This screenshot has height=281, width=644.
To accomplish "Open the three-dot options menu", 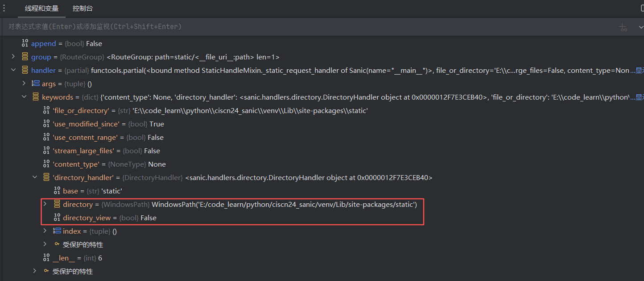I will pos(4,8).
